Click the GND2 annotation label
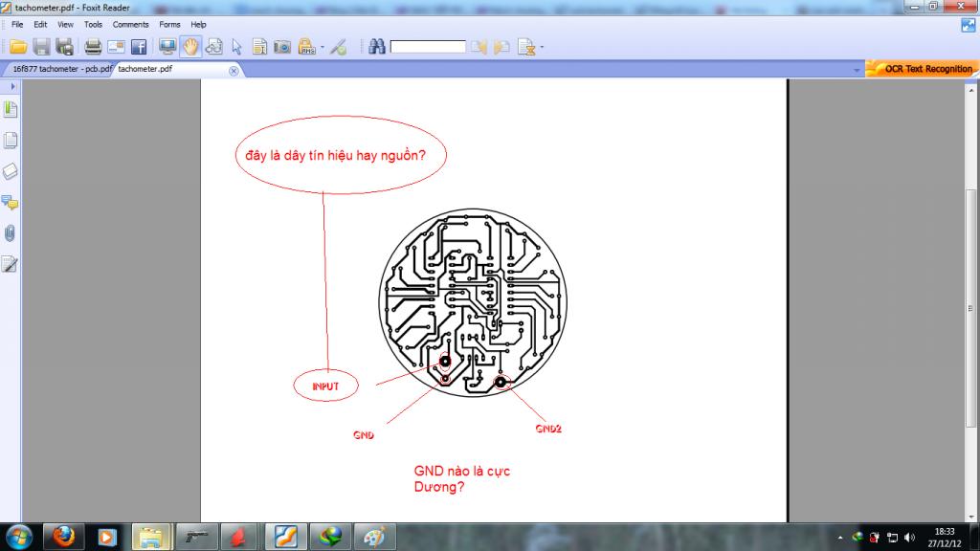The image size is (980, 551). point(548,429)
